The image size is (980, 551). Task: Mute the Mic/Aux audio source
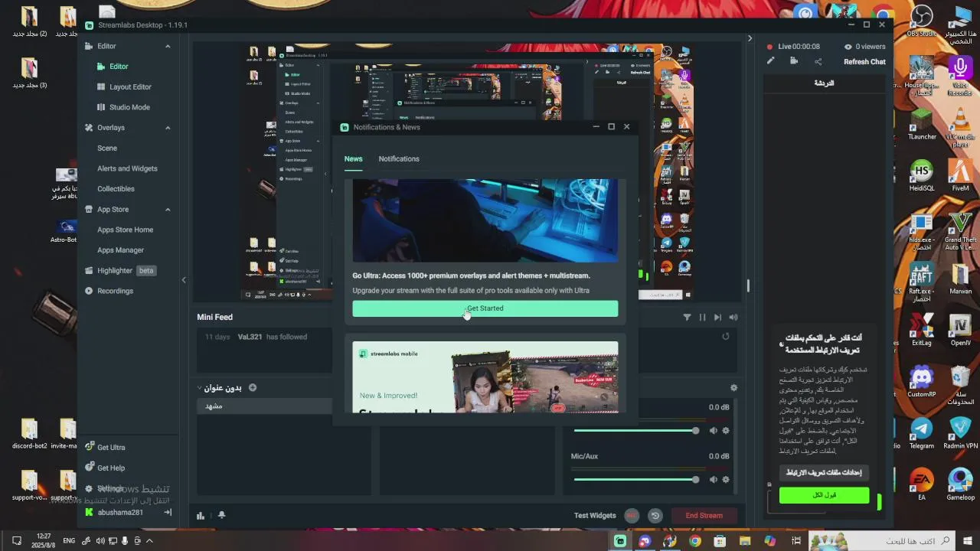point(714,480)
